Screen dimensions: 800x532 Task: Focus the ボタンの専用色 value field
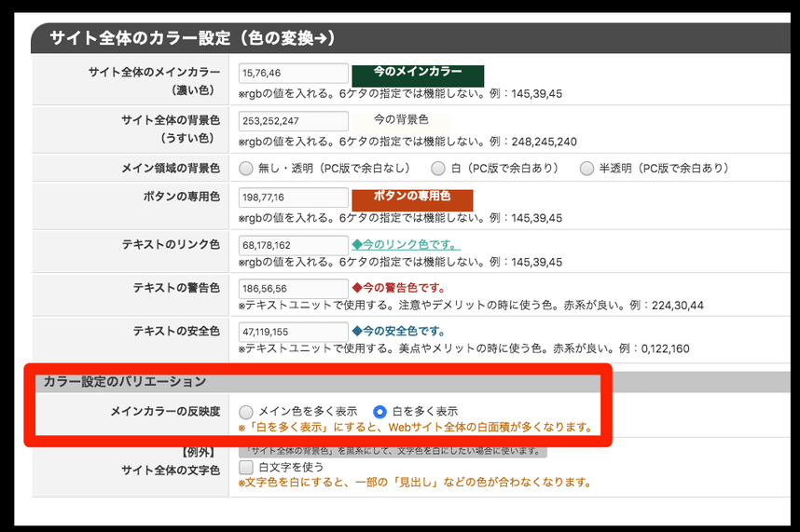click(293, 198)
